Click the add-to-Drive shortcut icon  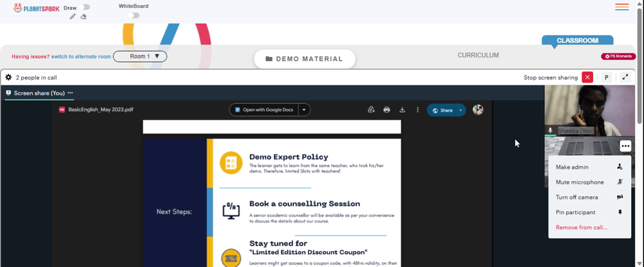pyautogui.click(x=372, y=110)
